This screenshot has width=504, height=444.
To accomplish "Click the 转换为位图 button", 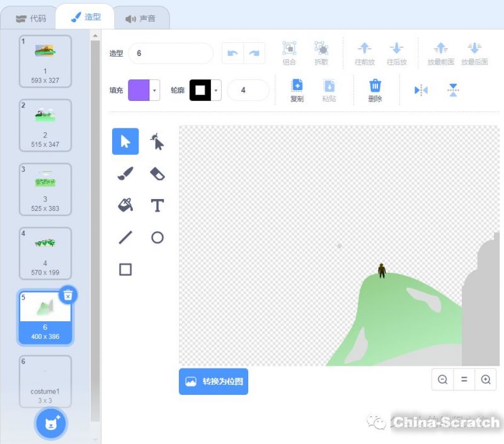I will [214, 382].
